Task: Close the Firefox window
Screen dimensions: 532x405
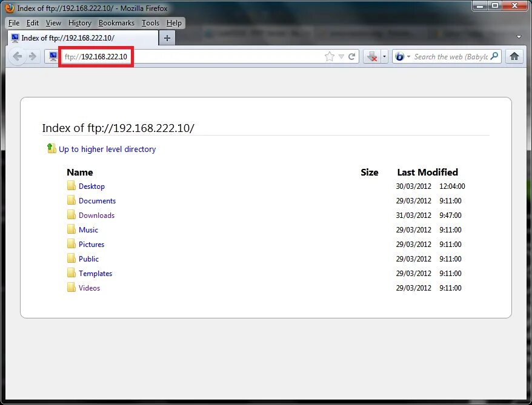Action: 514,6
